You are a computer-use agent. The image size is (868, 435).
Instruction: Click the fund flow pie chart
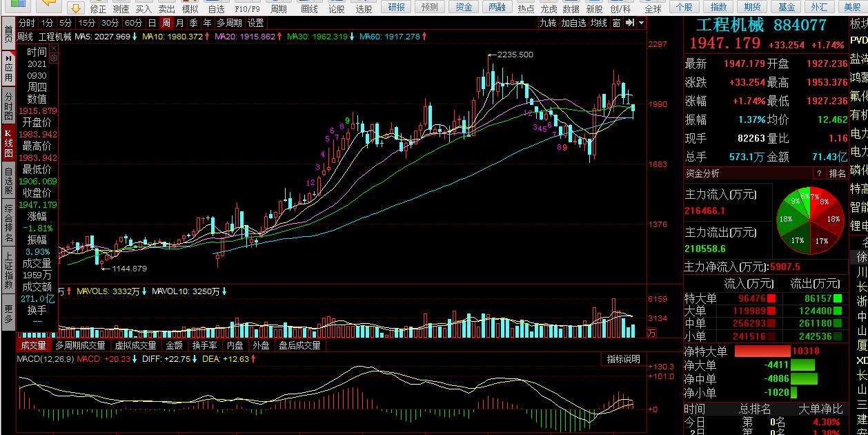[x=810, y=220]
